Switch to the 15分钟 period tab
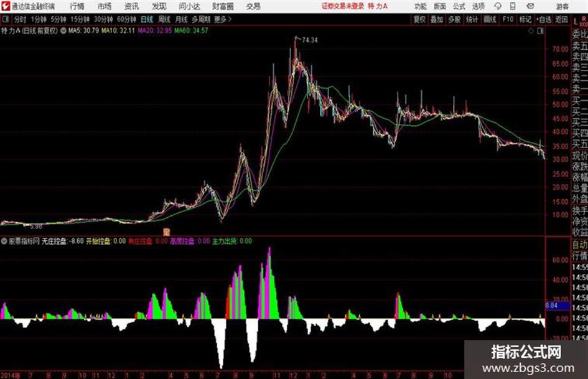Image resolution: width=588 pixels, height=379 pixels. tap(80, 19)
